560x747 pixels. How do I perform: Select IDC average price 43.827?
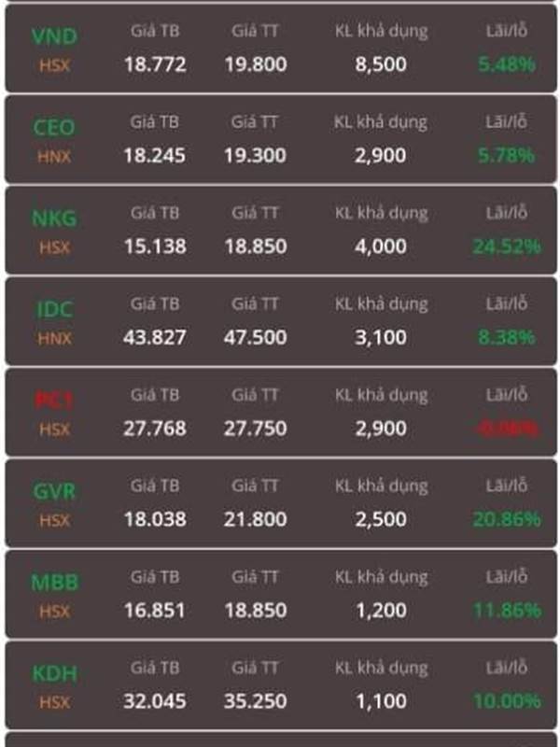155,337
